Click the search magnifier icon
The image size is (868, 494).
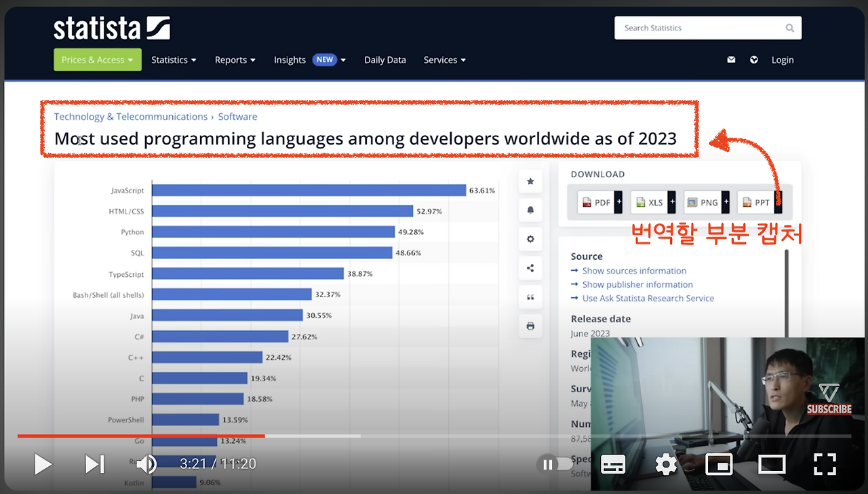tap(790, 28)
